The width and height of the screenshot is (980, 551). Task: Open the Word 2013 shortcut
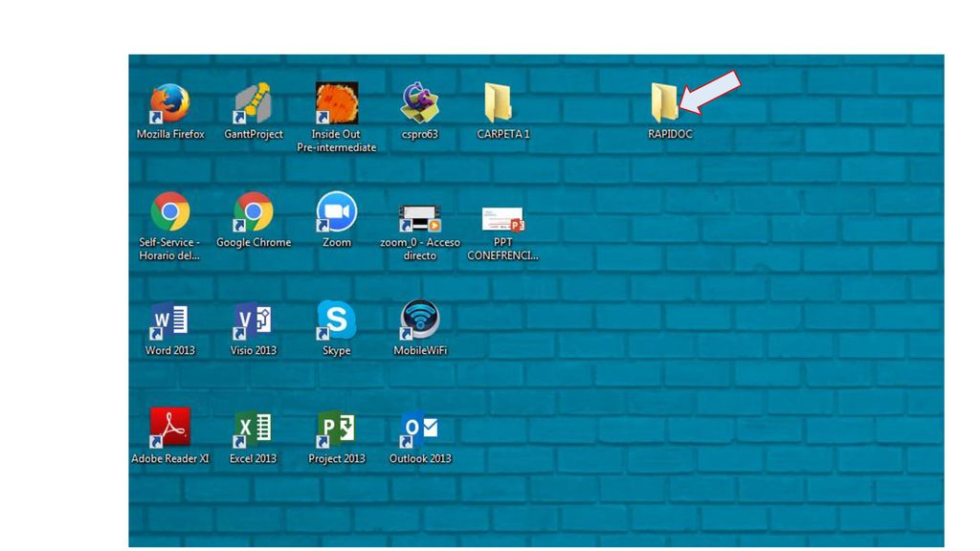click(169, 321)
